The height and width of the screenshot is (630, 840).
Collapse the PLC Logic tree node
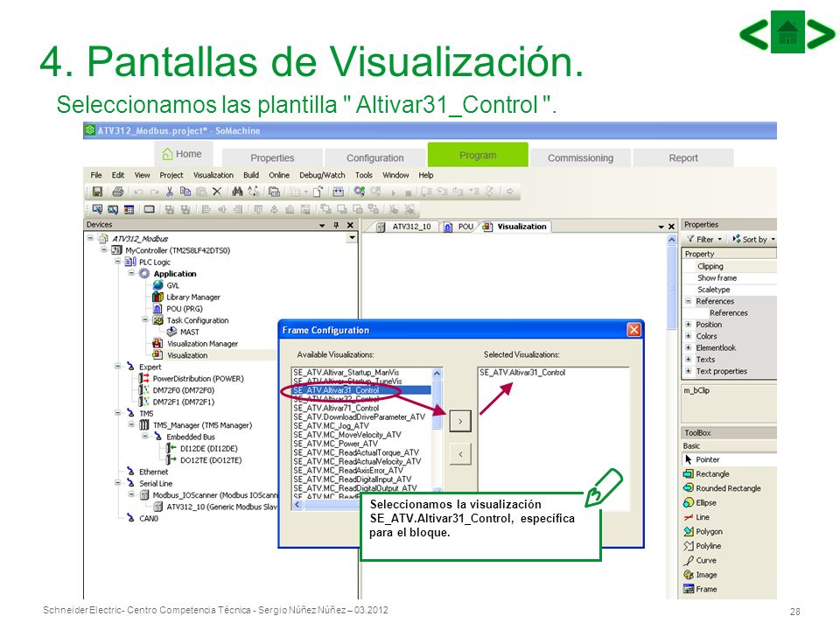tap(117, 262)
